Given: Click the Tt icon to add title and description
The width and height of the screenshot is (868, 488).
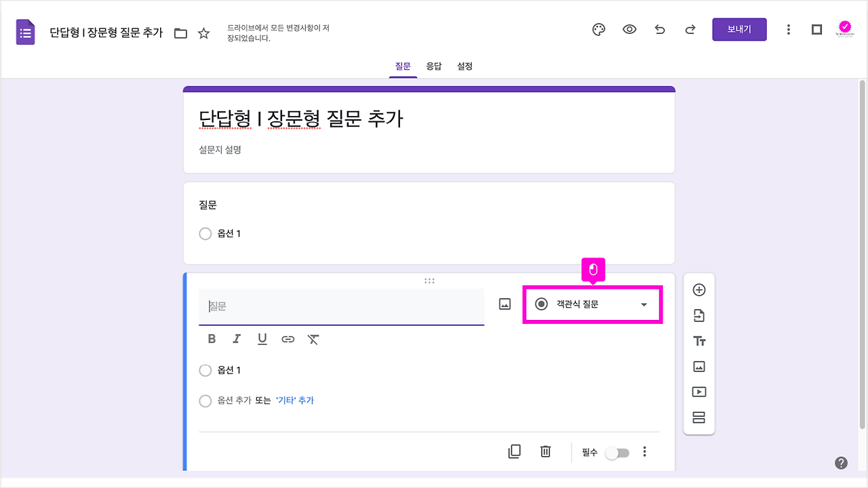Looking at the screenshot, I should click(x=698, y=341).
